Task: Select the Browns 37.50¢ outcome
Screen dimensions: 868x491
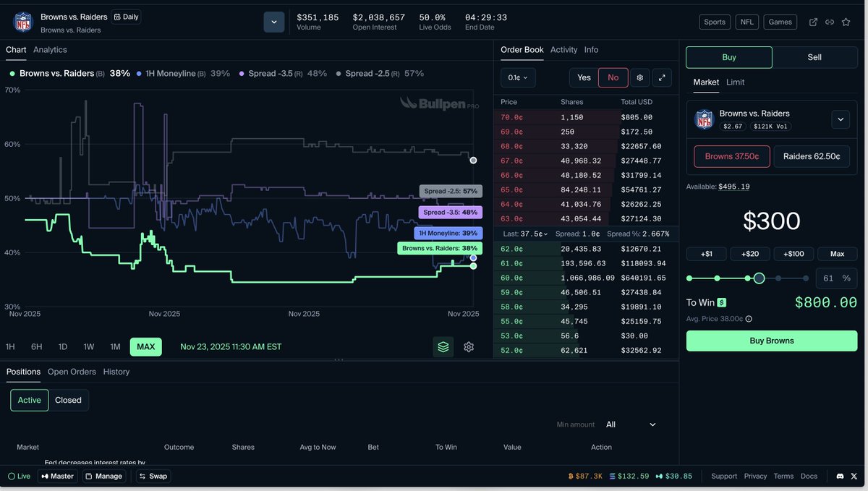Action: (x=732, y=156)
